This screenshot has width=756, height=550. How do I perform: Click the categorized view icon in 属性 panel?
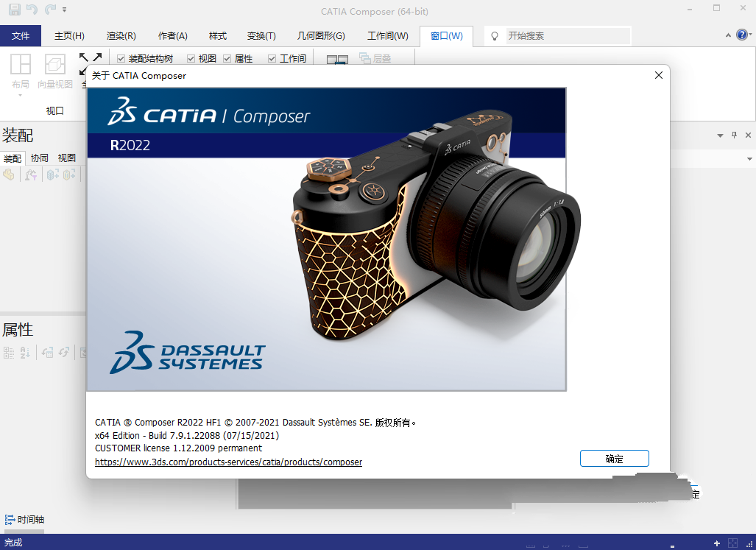click(x=9, y=353)
